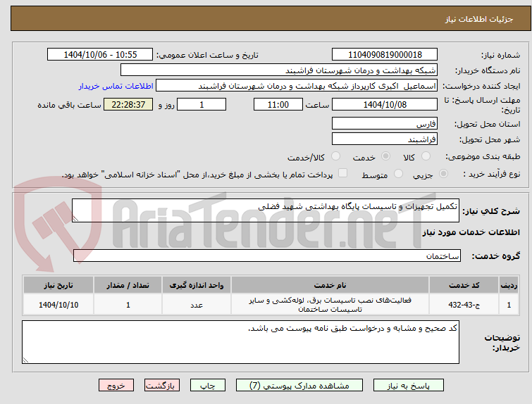Image resolution: width=532 pixels, height=404 pixels.
Task: Select the 'متوسط' purchase type radio
Action: pyautogui.click(x=398, y=174)
